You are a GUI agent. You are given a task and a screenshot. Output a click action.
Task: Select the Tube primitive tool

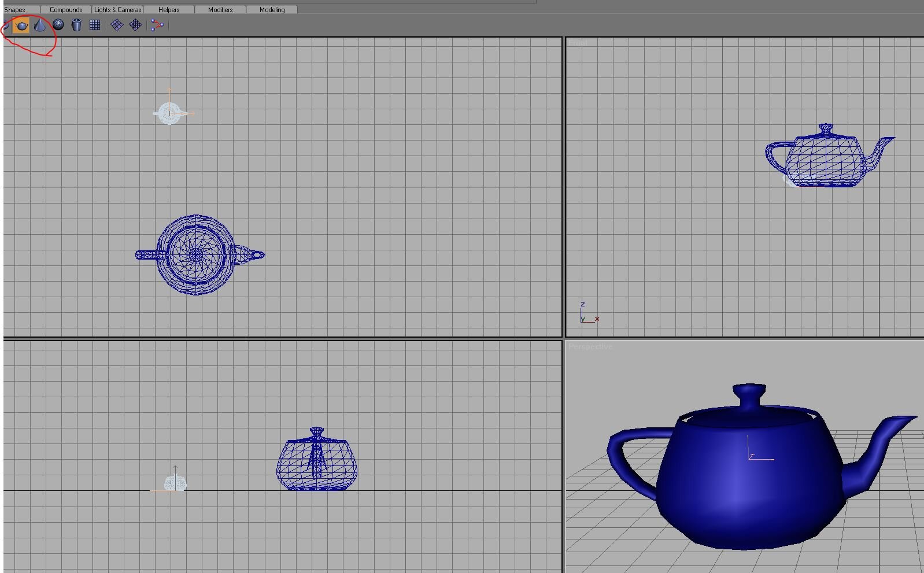(x=76, y=25)
